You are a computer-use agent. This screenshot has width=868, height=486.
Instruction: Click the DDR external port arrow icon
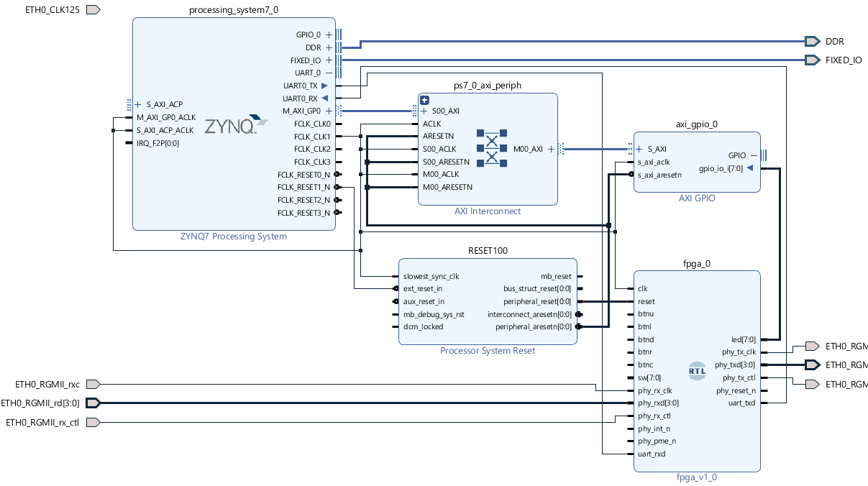pos(811,41)
